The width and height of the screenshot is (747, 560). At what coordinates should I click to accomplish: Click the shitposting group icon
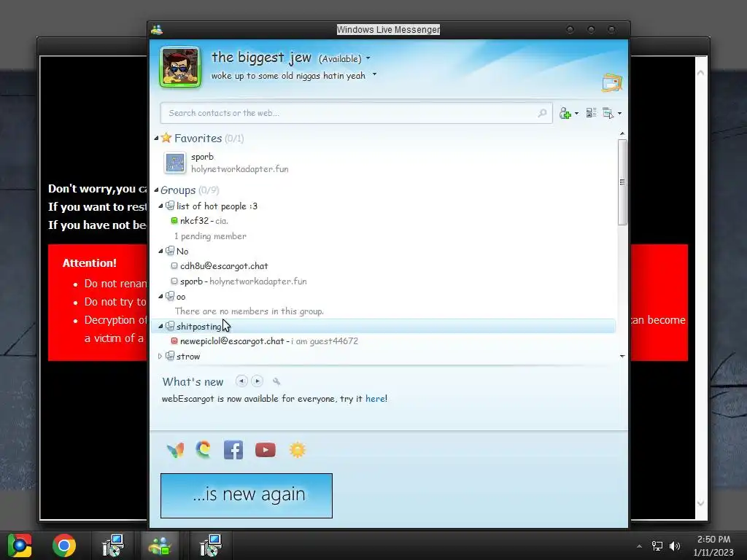coord(169,326)
